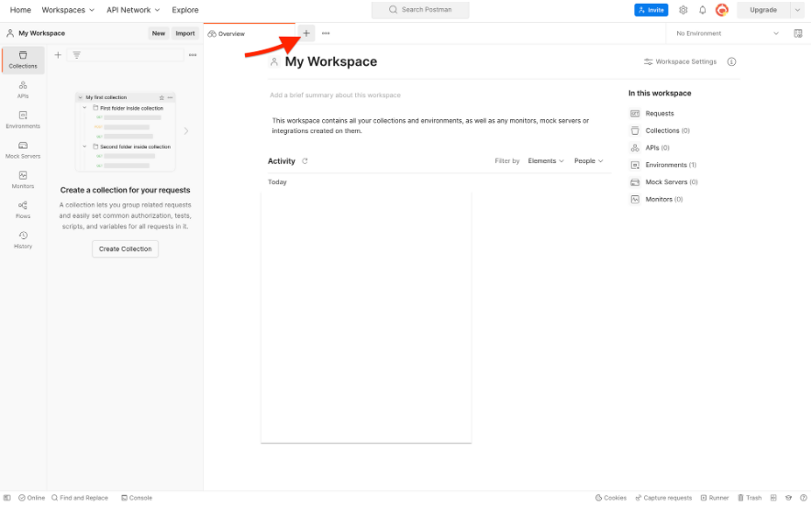
Task: Refresh the Activity feed
Action: [305, 161]
